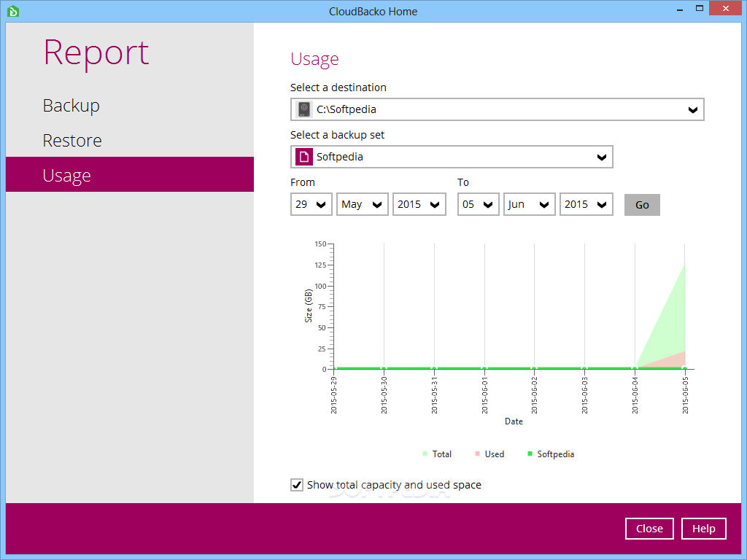Click the 2015-06-04 date label on chart

635,394
